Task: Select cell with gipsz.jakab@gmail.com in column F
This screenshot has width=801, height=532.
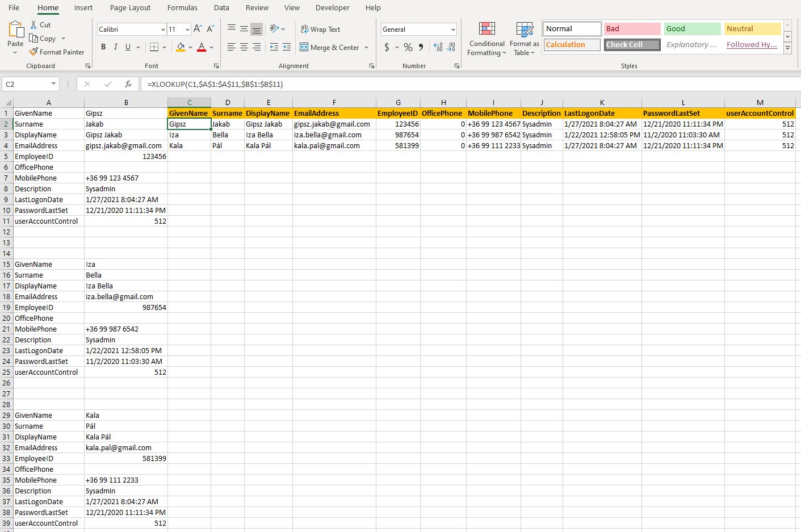Action: (x=334, y=124)
